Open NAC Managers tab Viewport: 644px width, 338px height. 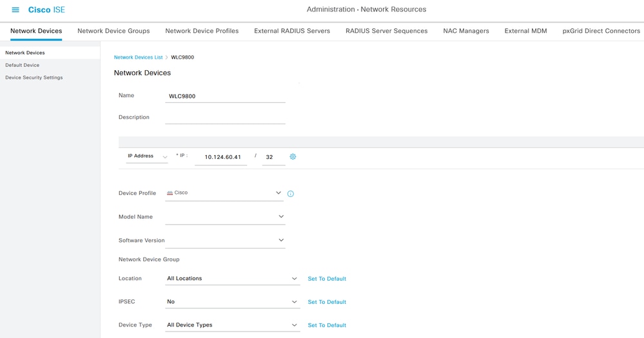pyautogui.click(x=465, y=31)
